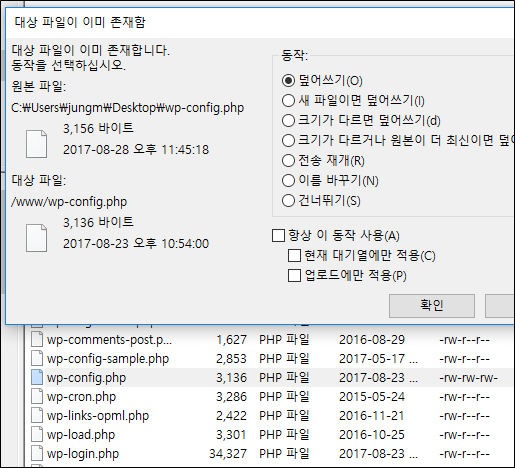Click file icon of wp-config-sample.php row
Viewport: 515px width, 468px height.
tap(37, 359)
